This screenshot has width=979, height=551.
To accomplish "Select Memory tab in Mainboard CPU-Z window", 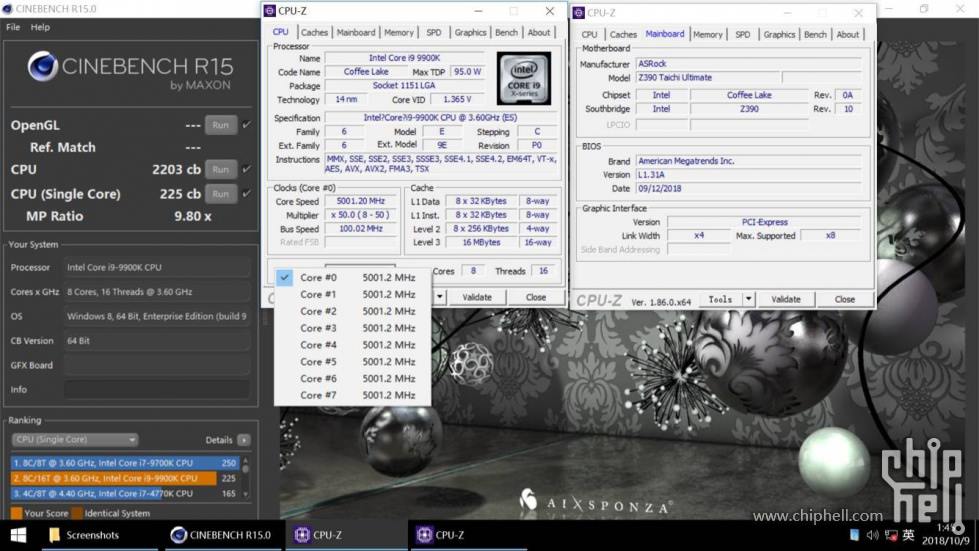I will click(x=707, y=34).
